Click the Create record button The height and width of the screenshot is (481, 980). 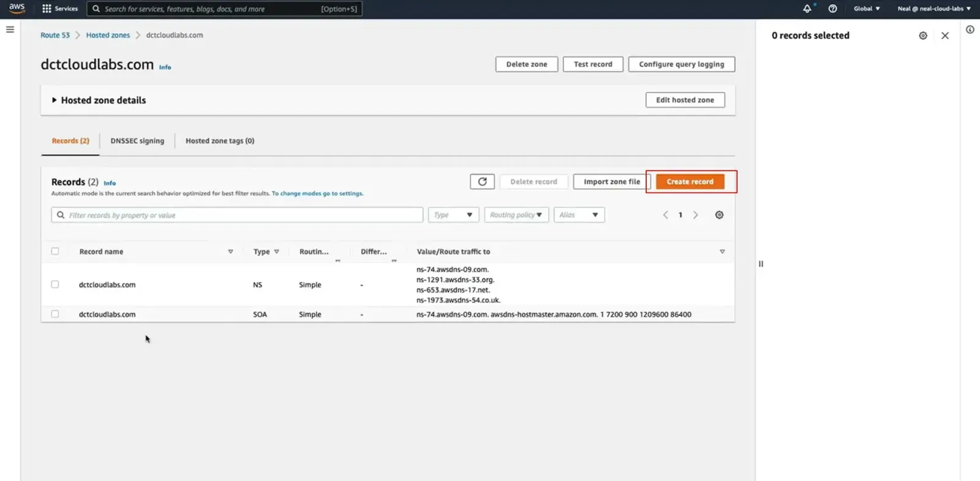tap(690, 181)
